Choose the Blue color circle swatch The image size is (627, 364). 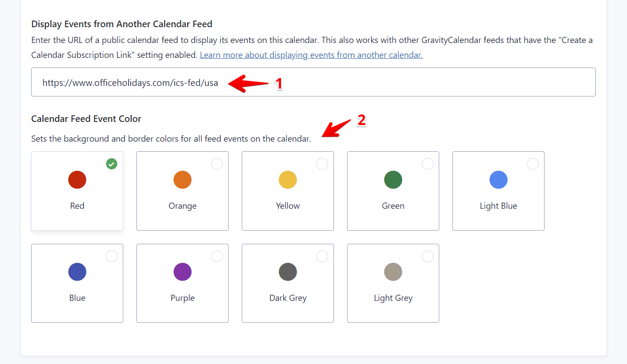(x=77, y=272)
